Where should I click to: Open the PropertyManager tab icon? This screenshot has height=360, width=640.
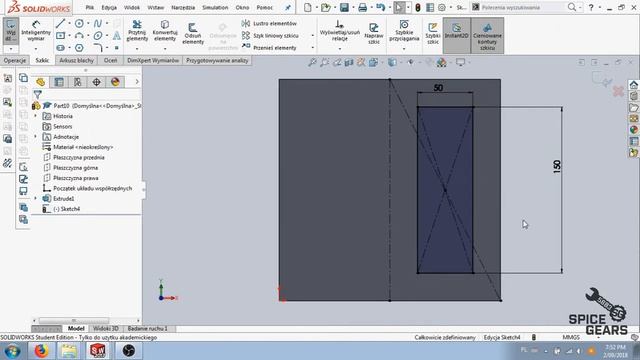[x=59, y=82]
